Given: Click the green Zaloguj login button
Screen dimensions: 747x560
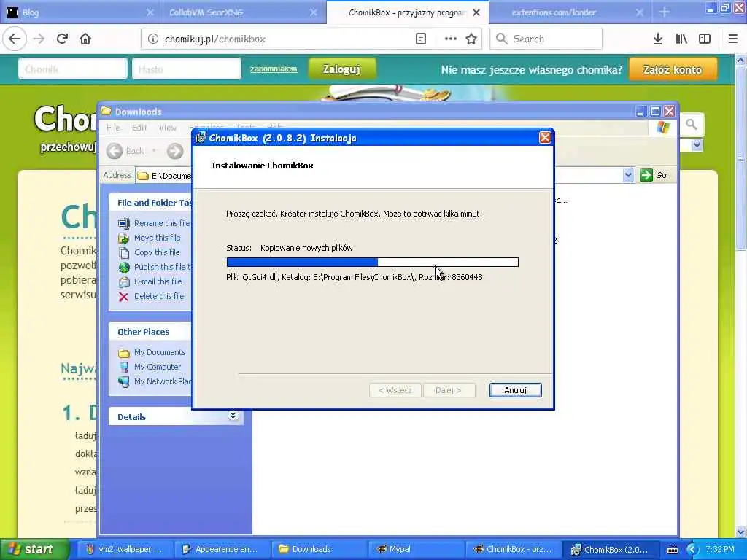Looking at the screenshot, I should point(341,69).
